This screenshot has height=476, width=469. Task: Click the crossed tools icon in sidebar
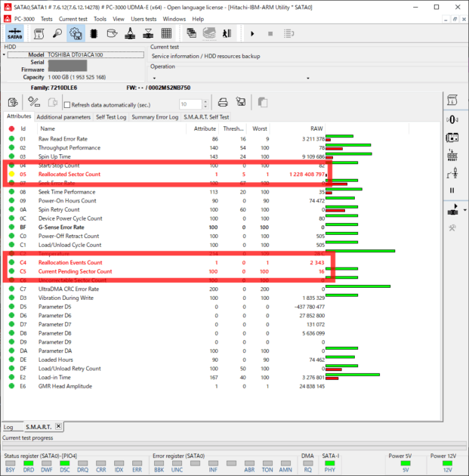452,228
